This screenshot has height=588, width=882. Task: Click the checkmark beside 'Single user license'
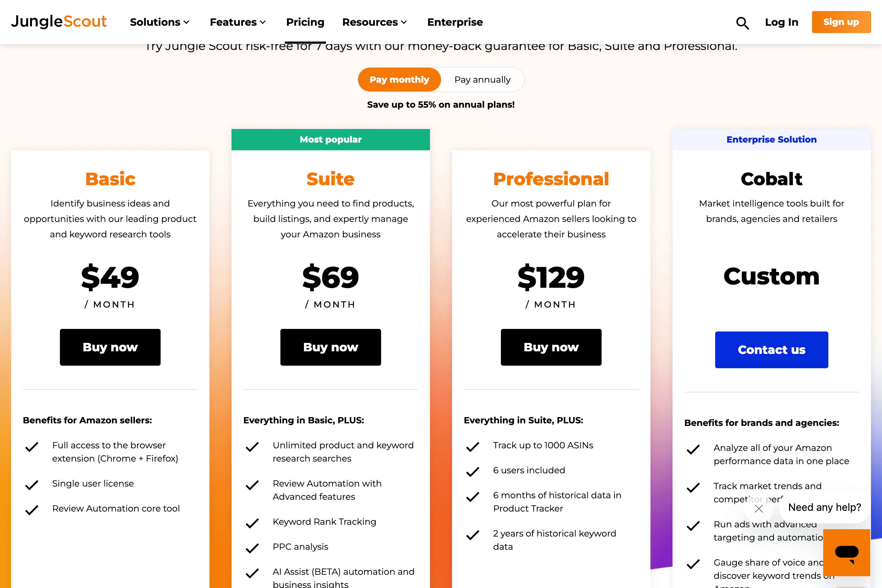tap(32, 485)
